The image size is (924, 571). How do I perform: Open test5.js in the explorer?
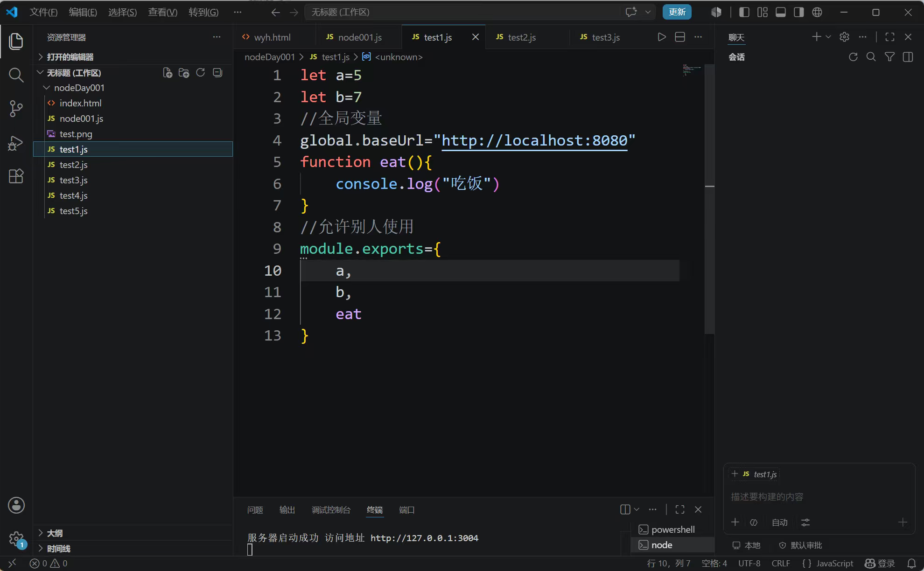coord(133,211)
